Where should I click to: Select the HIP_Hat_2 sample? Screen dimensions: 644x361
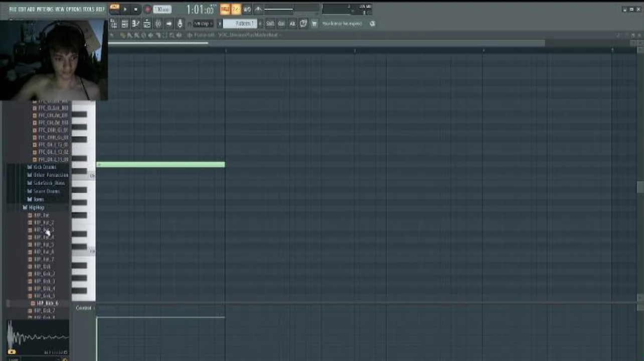tap(41, 222)
